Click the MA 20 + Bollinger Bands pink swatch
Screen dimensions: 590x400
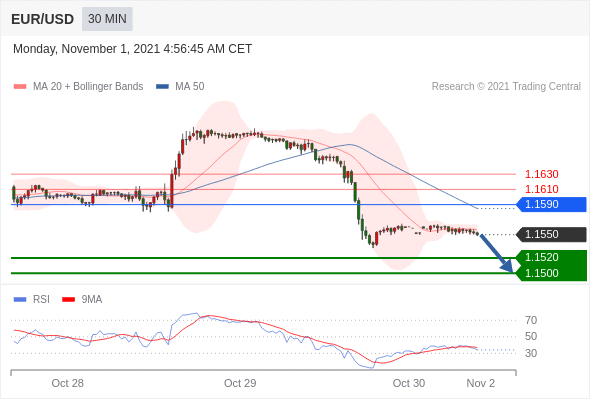point(20,87)
